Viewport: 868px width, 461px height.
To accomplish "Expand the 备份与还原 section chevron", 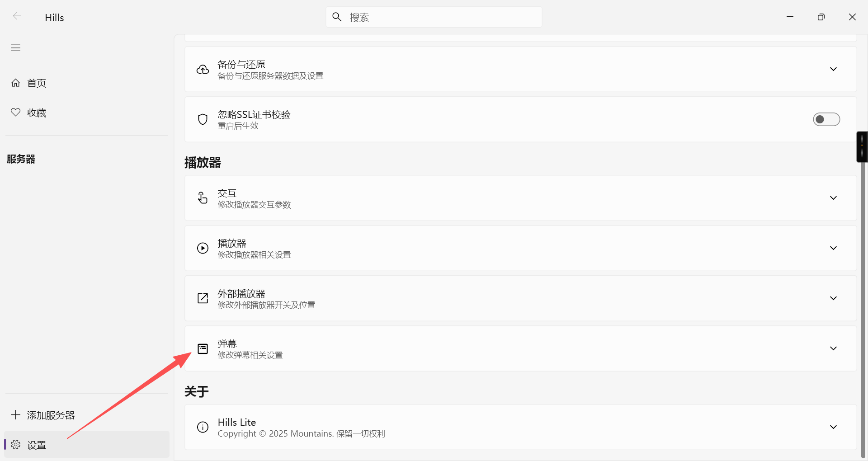I will click(x=833, y=69).
